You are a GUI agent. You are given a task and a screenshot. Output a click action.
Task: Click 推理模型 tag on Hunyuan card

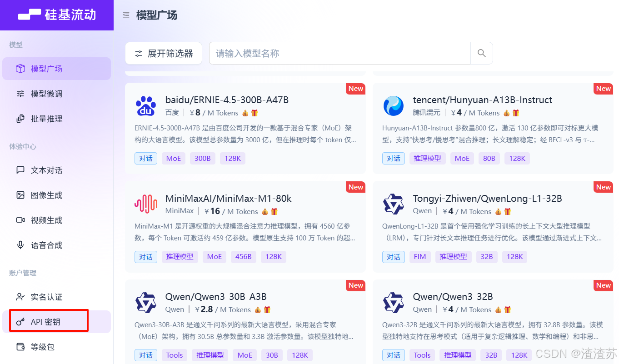(x=428, y=158)
